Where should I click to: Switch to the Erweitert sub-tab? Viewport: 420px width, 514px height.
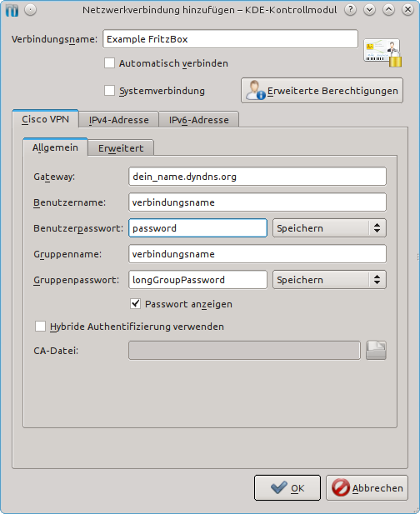point(121,148)
